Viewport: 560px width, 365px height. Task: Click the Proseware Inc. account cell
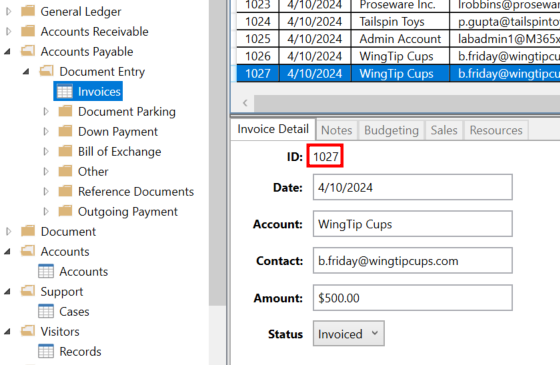(400, 5)
